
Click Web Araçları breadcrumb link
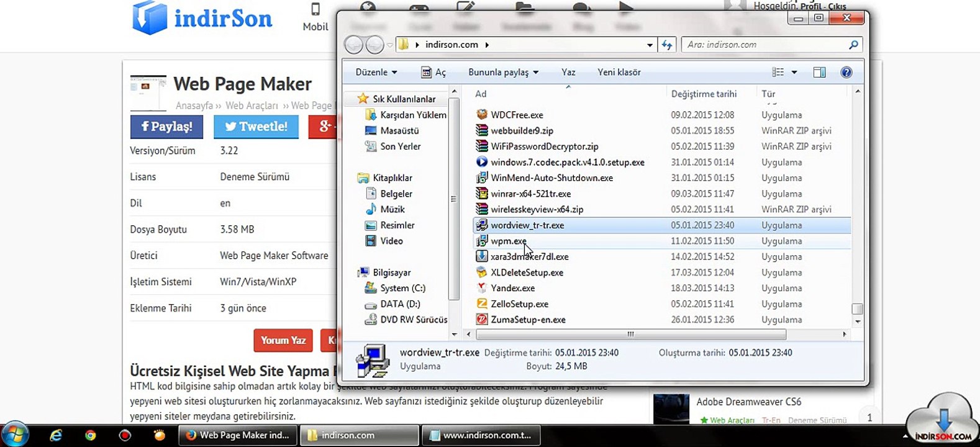252,106
